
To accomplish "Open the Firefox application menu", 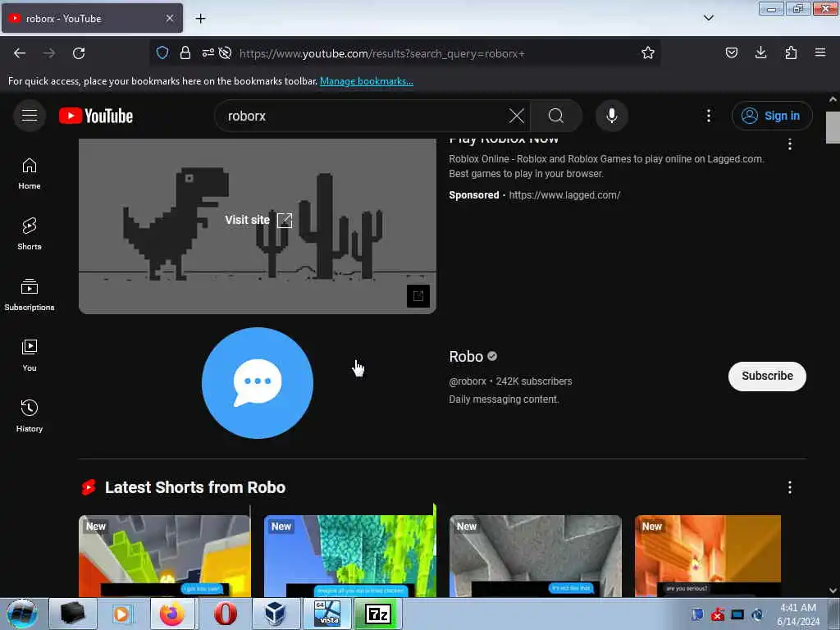I will [820, 52].
